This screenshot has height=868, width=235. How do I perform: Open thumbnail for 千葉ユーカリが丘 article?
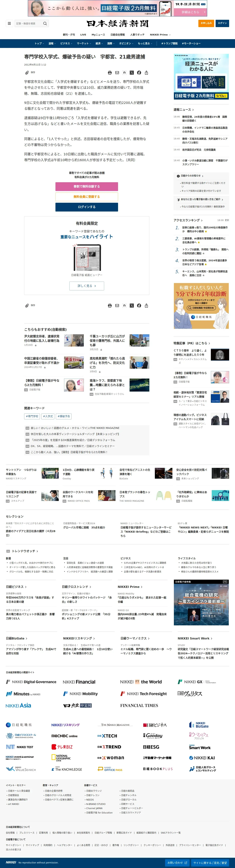pos(139,340)
